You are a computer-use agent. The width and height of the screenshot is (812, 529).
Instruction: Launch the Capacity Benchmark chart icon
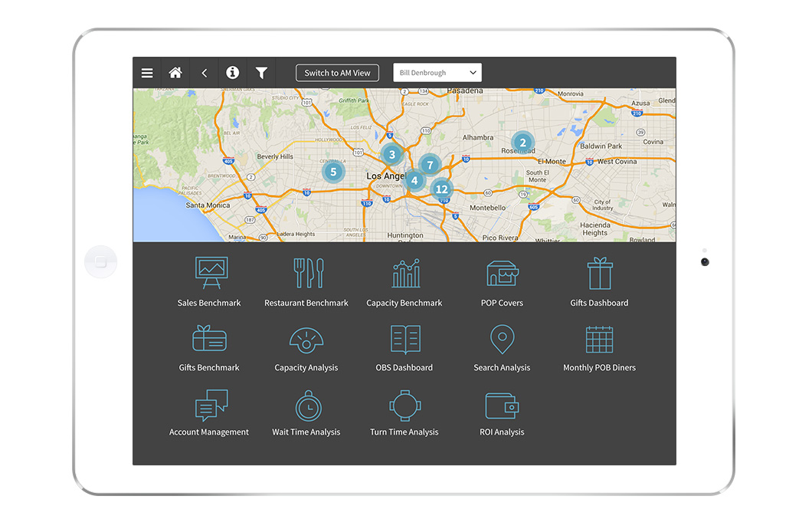[x=406, y=273]
